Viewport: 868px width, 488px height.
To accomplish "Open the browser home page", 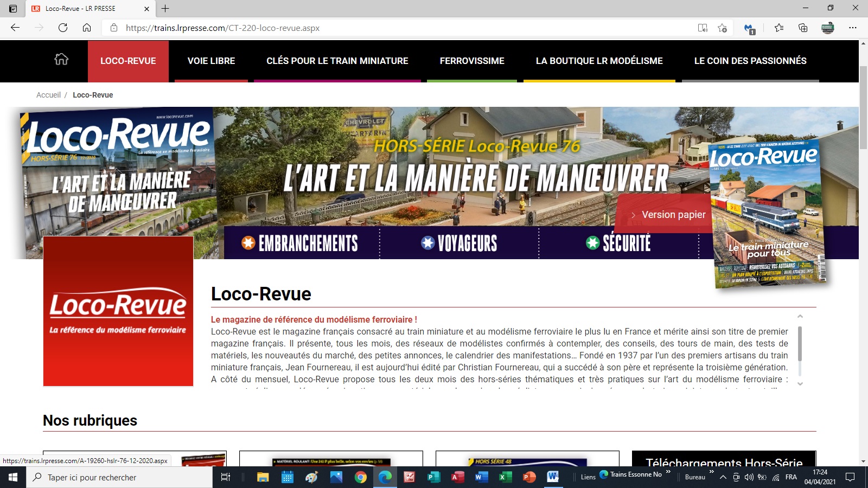I will coord(87,28).
